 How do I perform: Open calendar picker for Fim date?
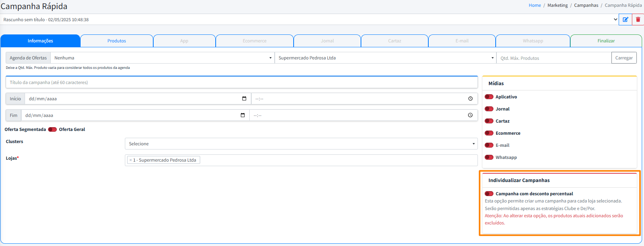(x=243, y=115)
